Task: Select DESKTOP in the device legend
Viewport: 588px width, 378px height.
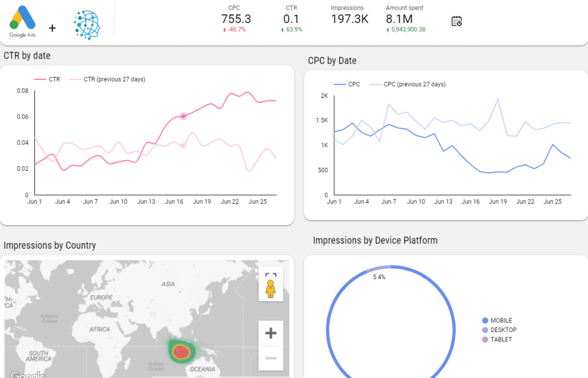Action: coord(502,330)
